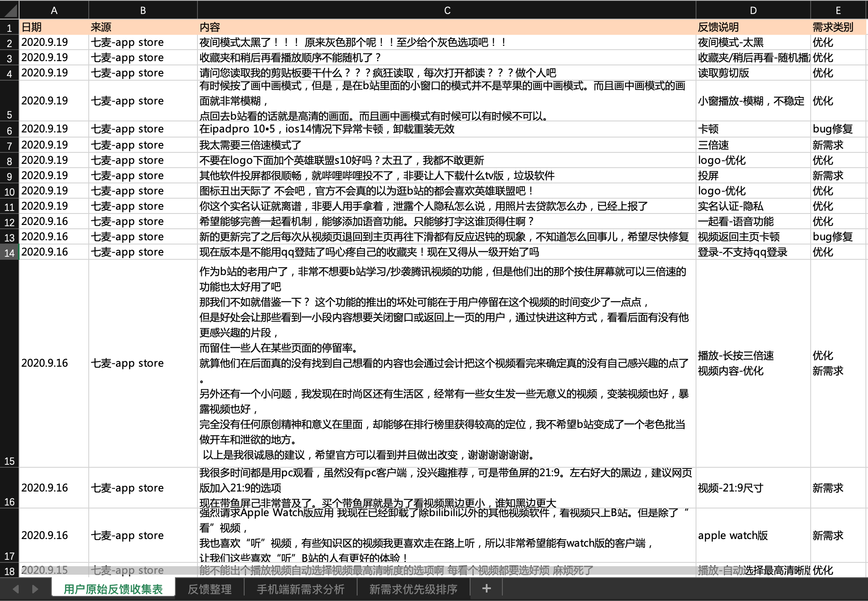868x601 pixels.
Task: Select cell with 我太需要三倍速模式了
Action: pos(447,145)
